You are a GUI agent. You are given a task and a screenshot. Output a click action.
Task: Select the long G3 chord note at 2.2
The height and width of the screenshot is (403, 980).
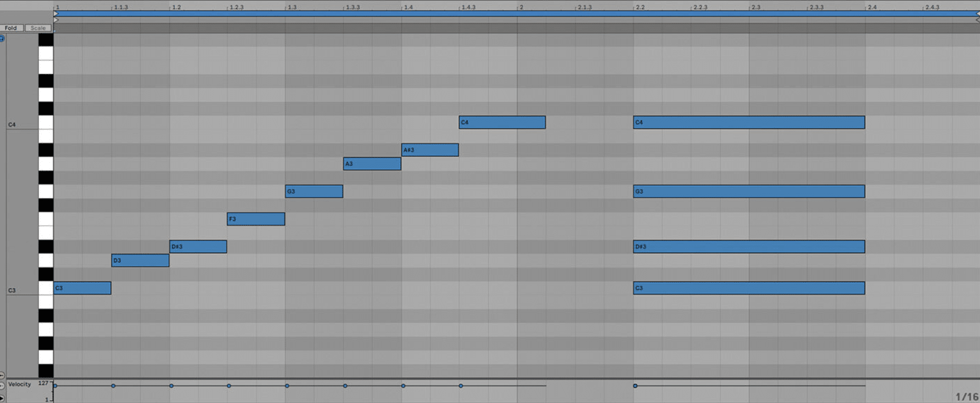[x=749, y=191]
